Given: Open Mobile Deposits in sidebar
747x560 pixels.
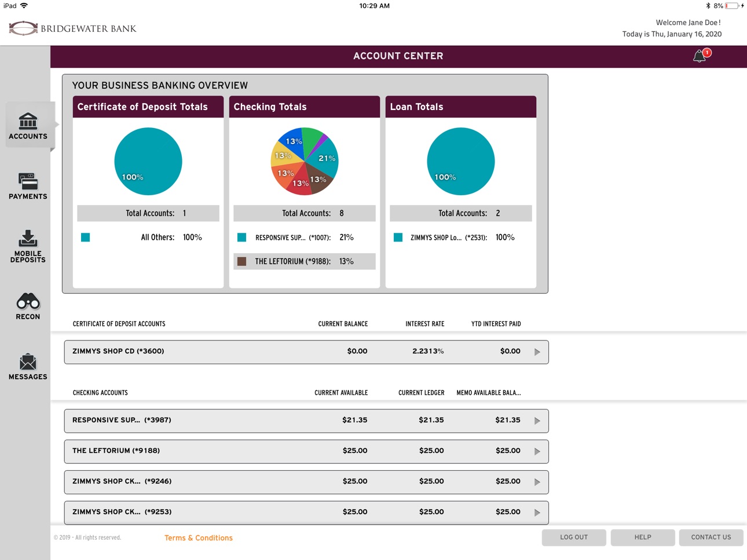Looking at the screenshot, I should point(28,247).
